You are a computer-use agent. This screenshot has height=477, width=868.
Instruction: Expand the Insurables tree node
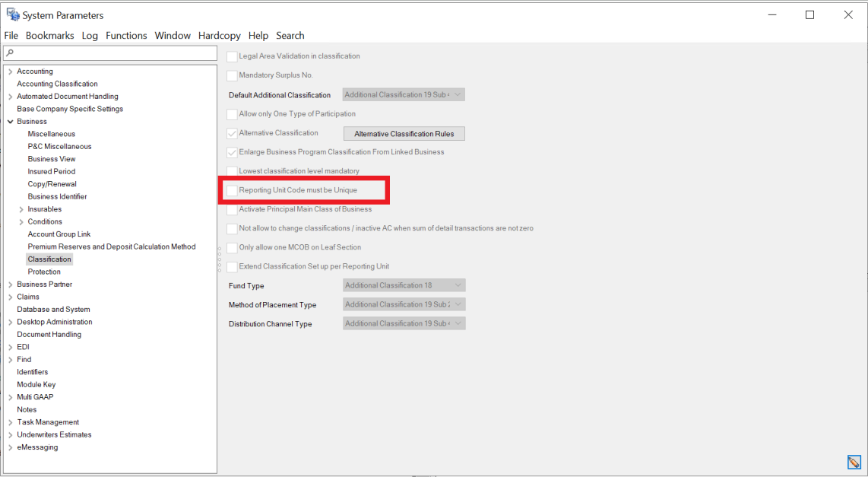pyautogui.click(x=21, y=209)
